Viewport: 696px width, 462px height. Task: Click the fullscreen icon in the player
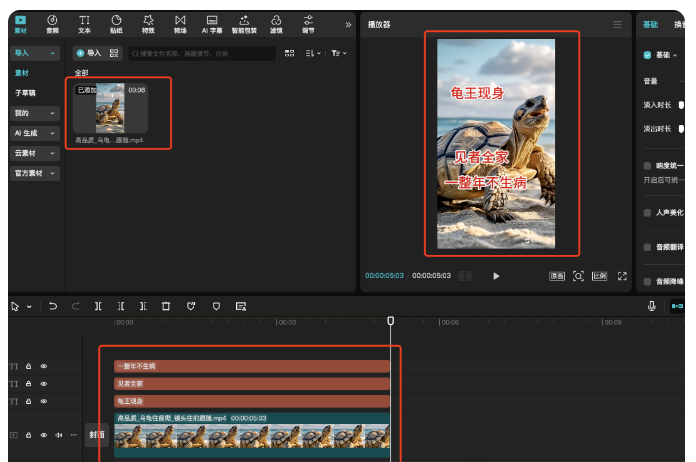click(622, 276)
